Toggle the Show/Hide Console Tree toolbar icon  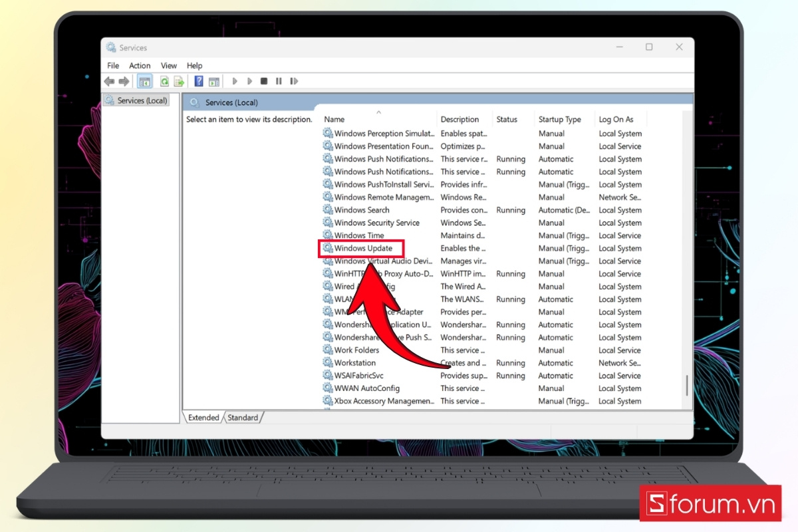pos(144,81)
